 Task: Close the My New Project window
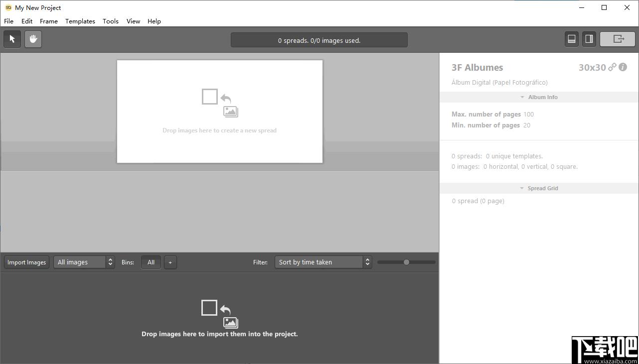[x=627, y=7]
